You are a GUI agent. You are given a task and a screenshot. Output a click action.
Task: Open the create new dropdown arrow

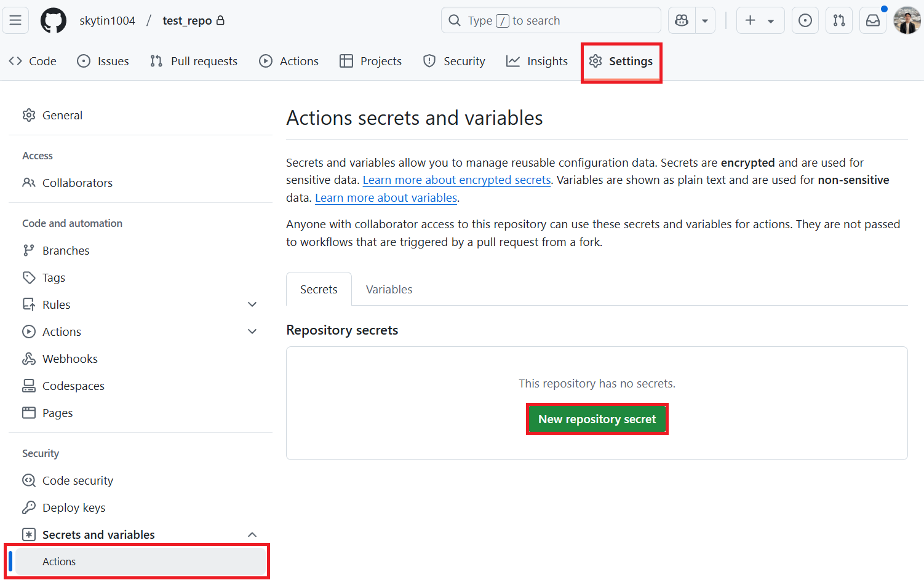point(770,20)
